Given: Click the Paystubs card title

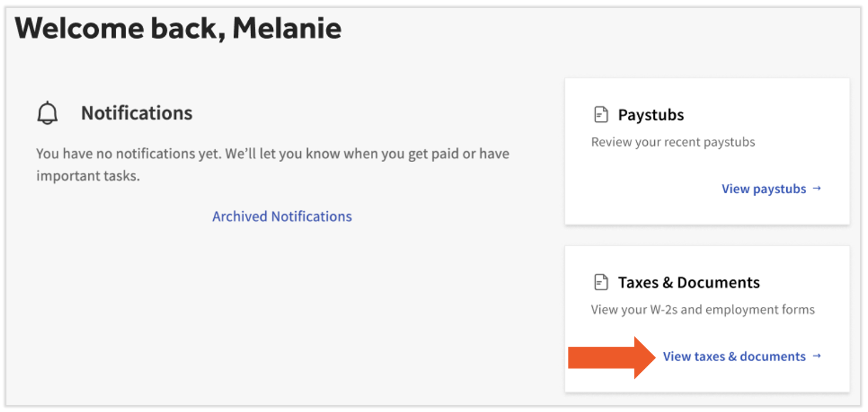Looking at the screenshot, I should point(651,114).
